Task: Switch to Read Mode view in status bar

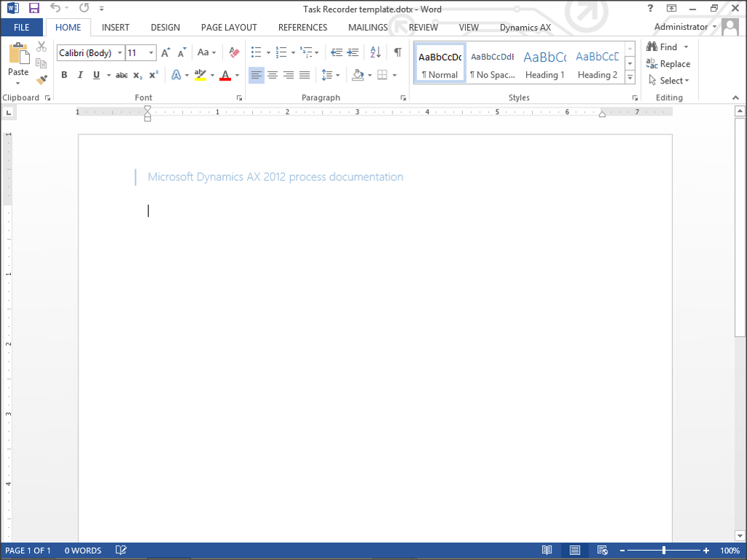Action: [546, 551]
